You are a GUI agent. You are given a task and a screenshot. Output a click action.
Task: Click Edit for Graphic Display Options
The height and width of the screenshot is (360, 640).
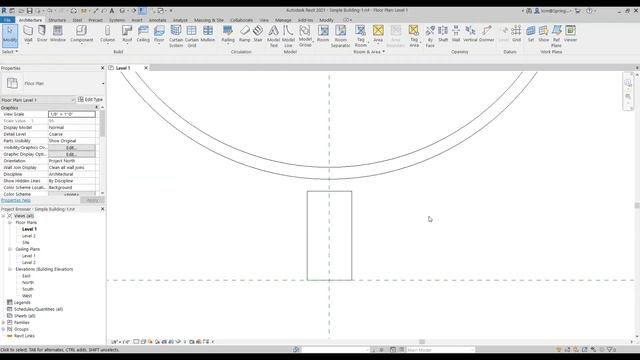tap(72, 154)
